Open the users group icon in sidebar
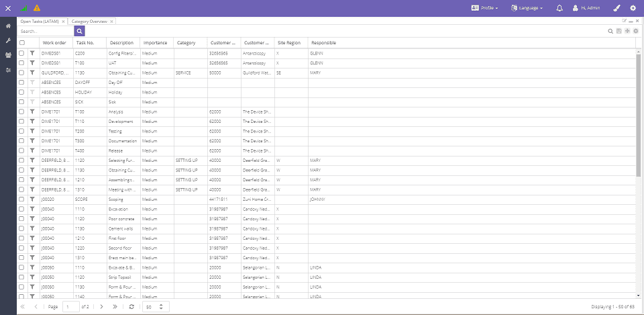This screenshot has height=315, width=644. (8, 56)
